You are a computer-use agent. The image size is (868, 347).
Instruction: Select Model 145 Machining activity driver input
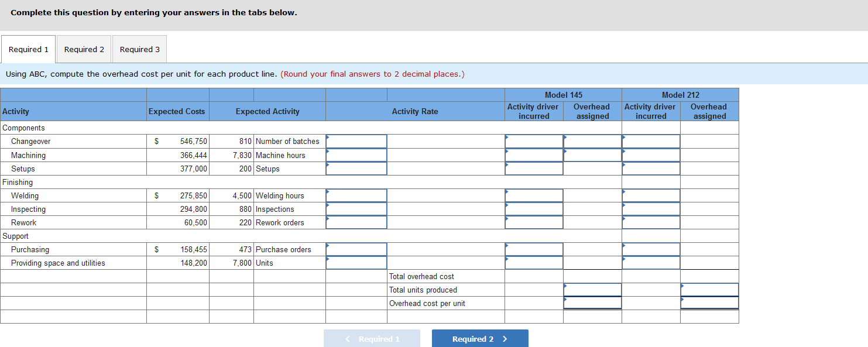point(534,155)
